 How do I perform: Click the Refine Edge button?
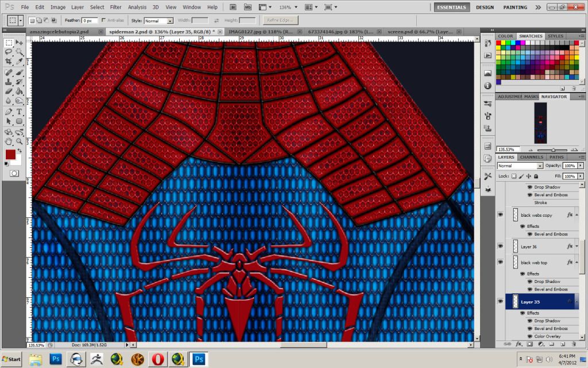280,20
